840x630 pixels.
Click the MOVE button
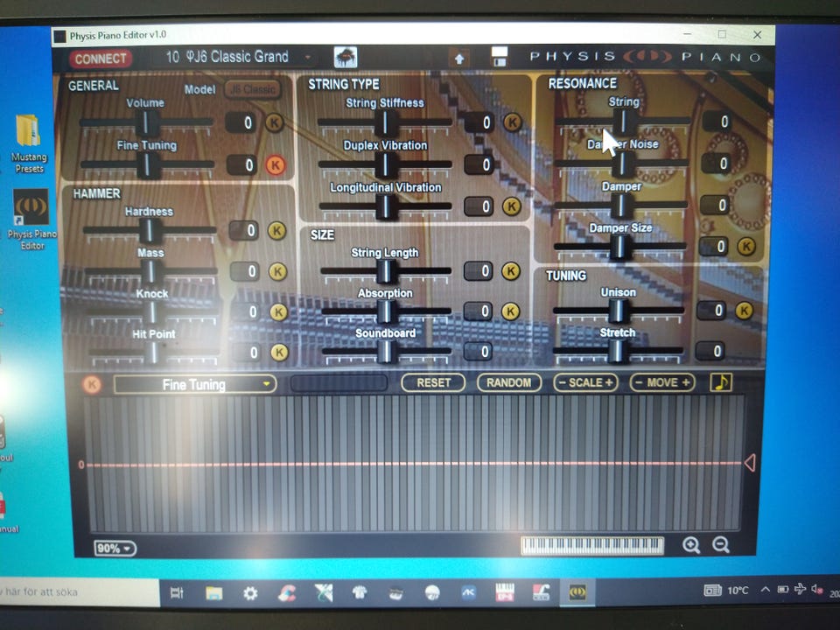662,382
